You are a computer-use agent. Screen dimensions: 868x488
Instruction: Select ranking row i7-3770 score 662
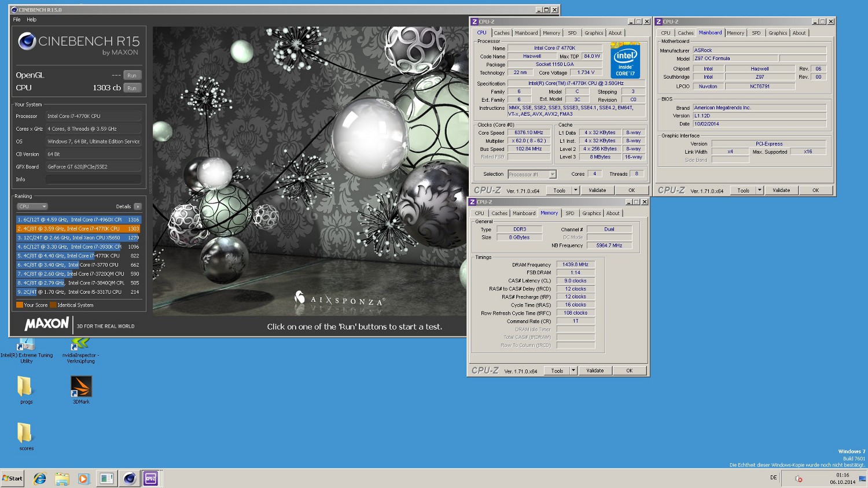(79, 265)
